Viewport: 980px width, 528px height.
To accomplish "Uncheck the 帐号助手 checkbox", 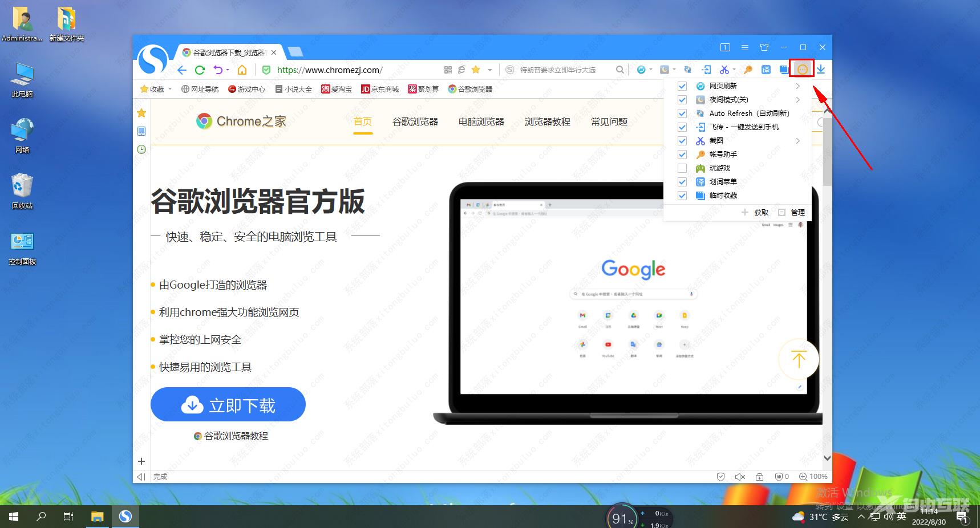I will point(682,155).
